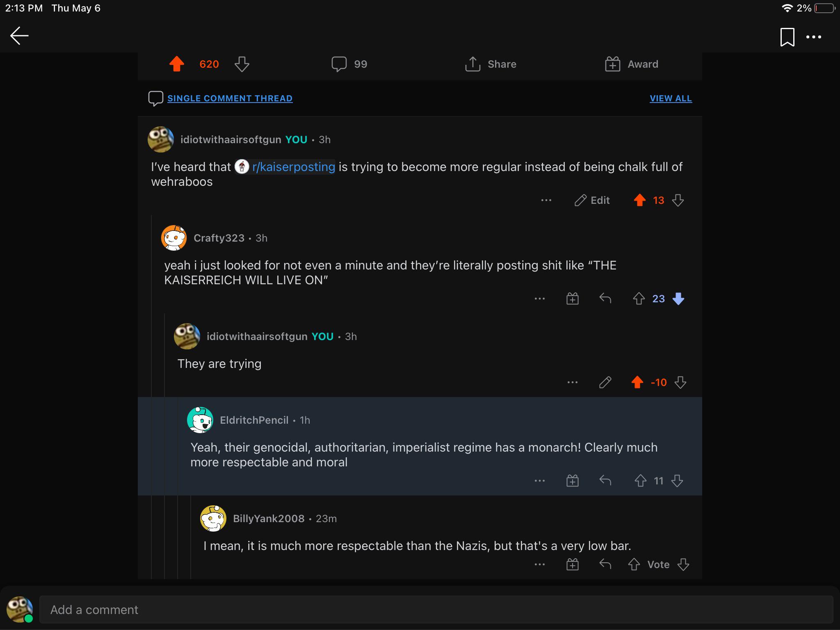Bookmark this post with the save icon
This screenshot has height=630, width=840.
tap(787, 37)
